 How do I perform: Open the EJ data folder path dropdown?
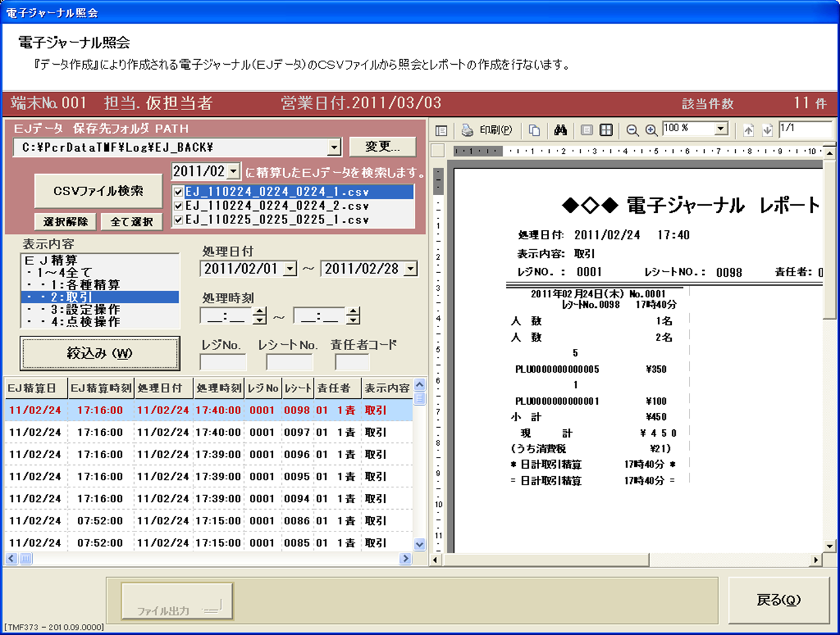coord(334,147)
